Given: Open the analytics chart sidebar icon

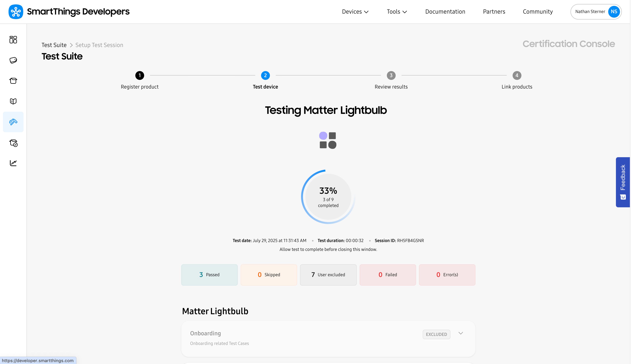Looking at the screenshot, I should click(x=13, y=163).
